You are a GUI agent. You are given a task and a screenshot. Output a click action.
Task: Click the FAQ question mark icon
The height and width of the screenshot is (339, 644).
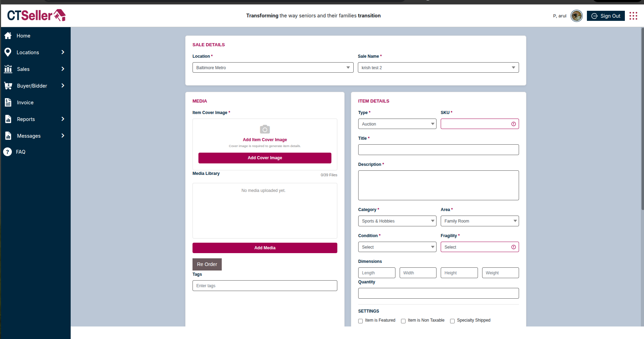tap(7, 152)
